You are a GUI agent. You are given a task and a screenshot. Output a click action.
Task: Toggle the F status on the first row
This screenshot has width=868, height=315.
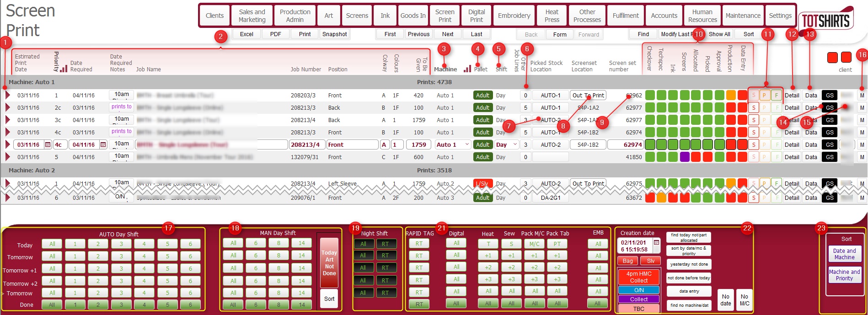pyautogui.click(x=776, y=96)
